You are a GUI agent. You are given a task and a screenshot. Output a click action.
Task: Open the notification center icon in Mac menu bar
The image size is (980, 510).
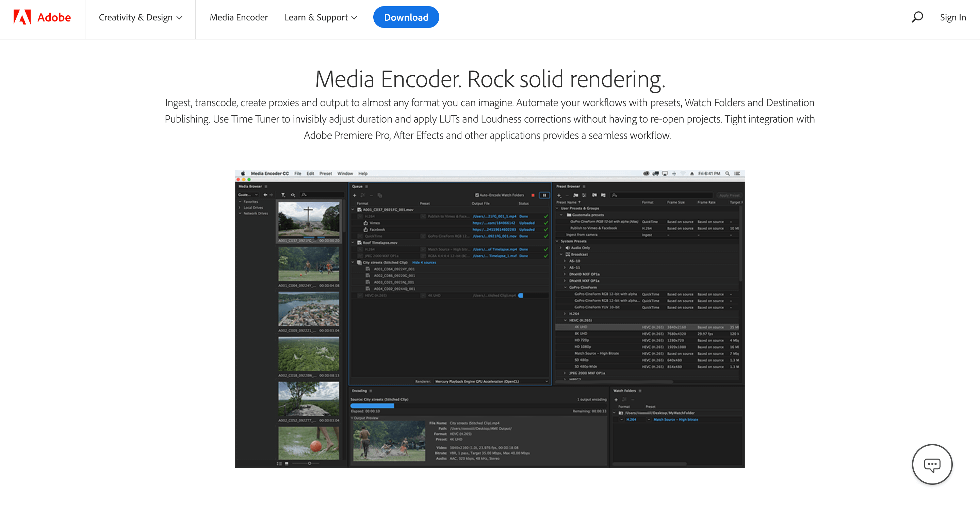click(737, 174)
